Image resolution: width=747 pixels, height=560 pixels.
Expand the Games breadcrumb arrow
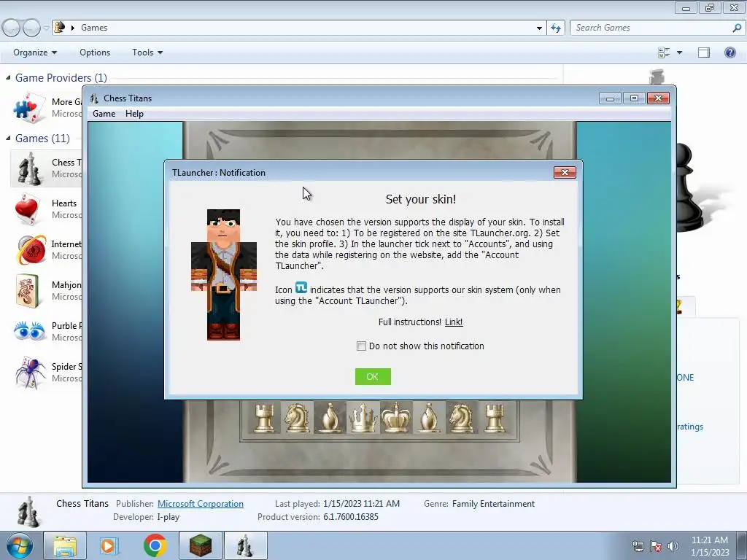[x=72, y=28]
